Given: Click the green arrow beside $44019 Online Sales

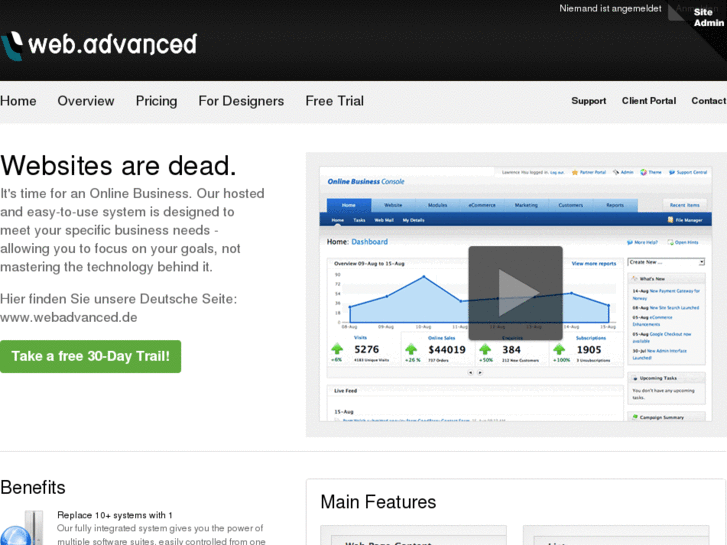Looking at the screenshot, I should click(x=411, y=349).
